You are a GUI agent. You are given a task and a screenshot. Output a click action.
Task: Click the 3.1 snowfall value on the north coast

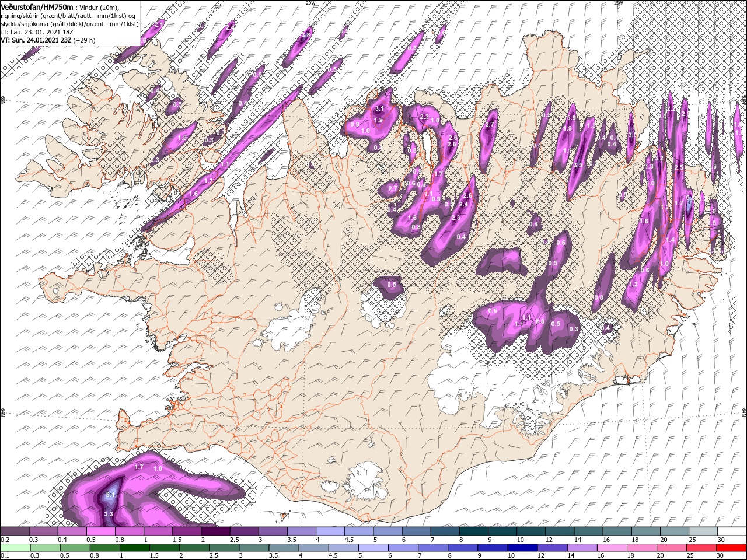[379, 109]
